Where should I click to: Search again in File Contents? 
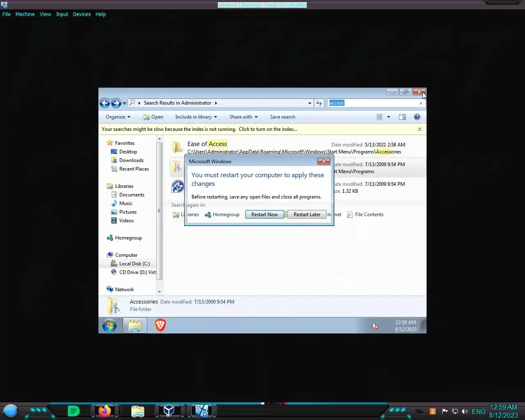pyautogui.click(x=365, y=215)
